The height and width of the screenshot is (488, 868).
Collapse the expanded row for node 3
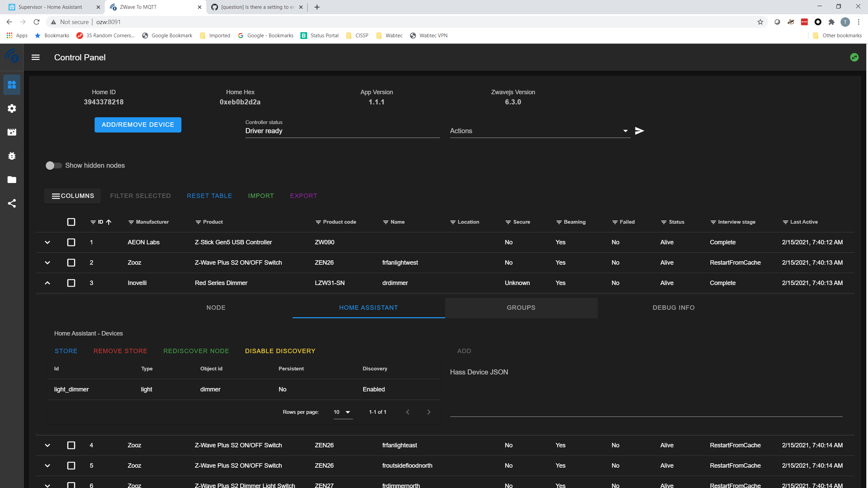coord(47,283)
